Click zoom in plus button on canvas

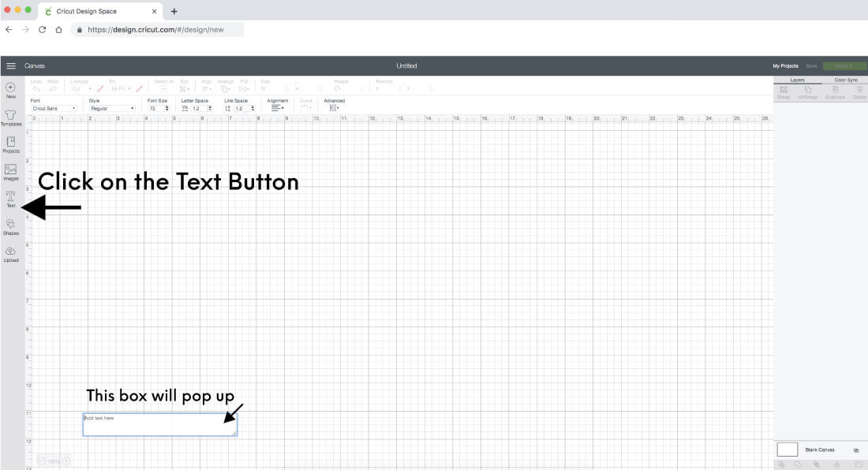[x=65, y=461]
